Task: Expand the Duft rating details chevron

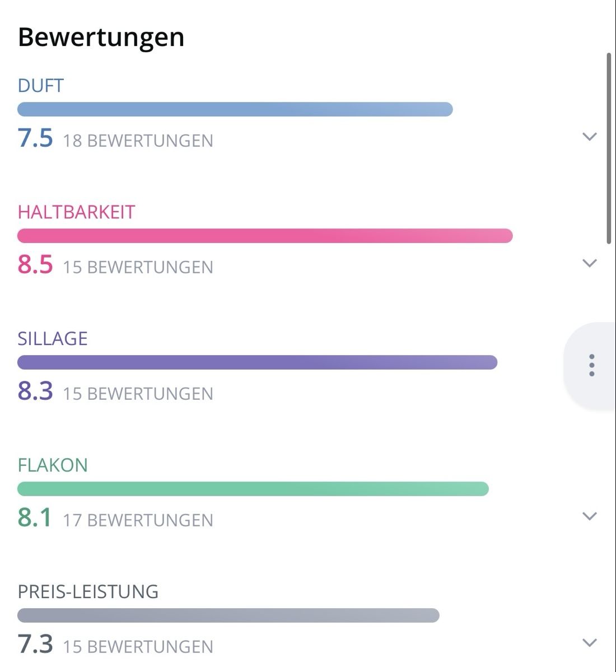Action: coord(590,137)
